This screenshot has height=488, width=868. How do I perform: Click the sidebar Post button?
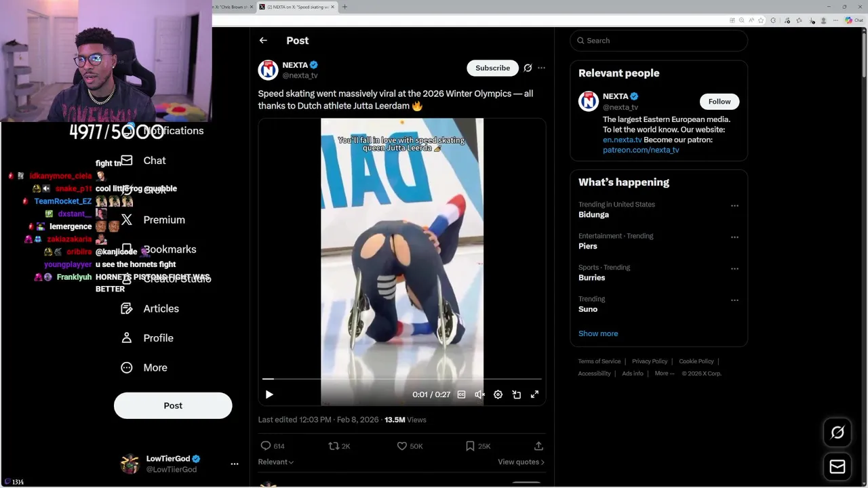(173, 405)
